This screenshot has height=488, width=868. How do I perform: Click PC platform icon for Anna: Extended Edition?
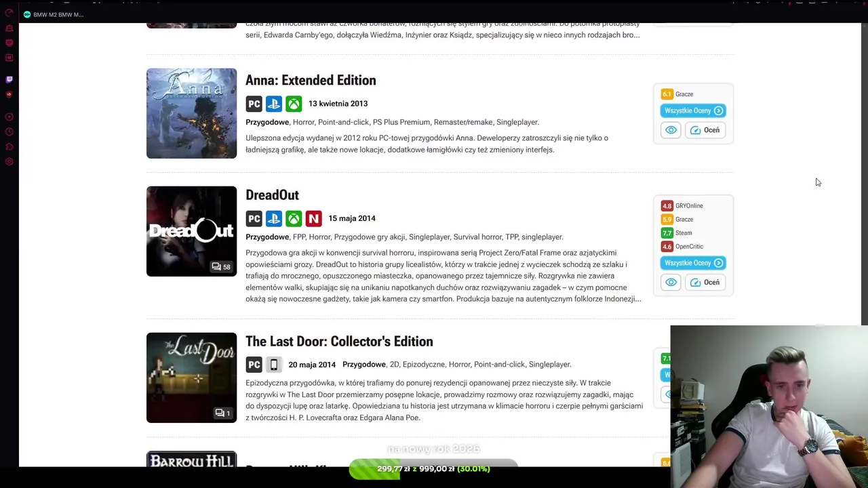point(254,104)
